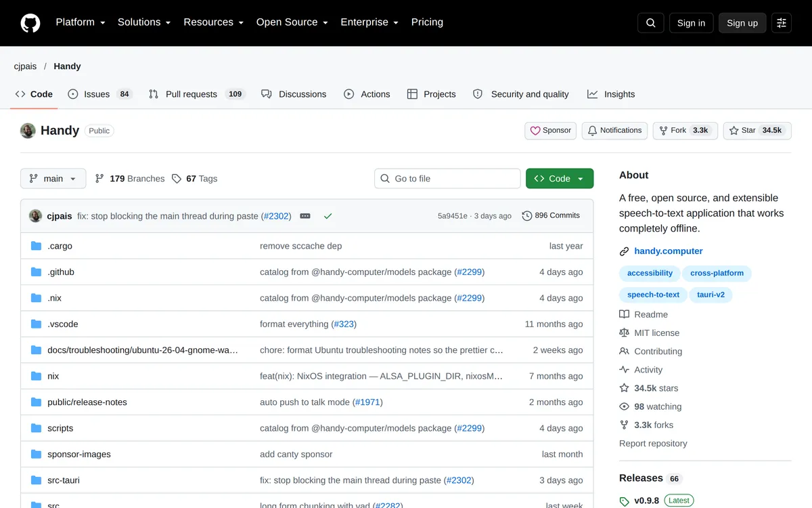Open the Open Source dropdown menu
The image size is (812, 508).
coord(292,22)
